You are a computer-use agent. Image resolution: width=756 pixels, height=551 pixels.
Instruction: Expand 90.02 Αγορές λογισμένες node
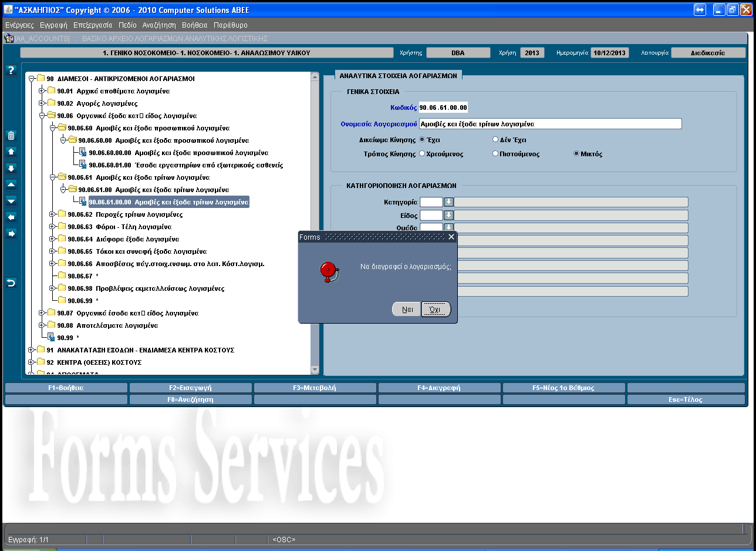point(42,103)
